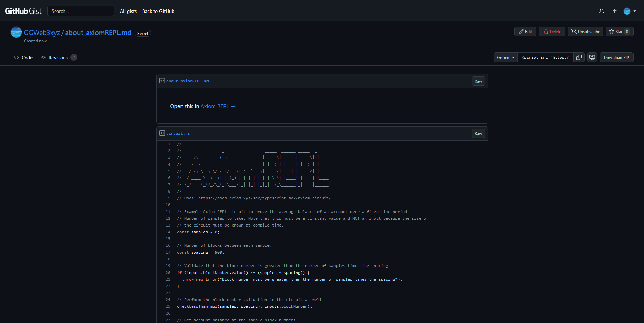644x323 pixels.
Task: Click the file icon beside about_axiomREPL.md header
Action: click(162, 81)
